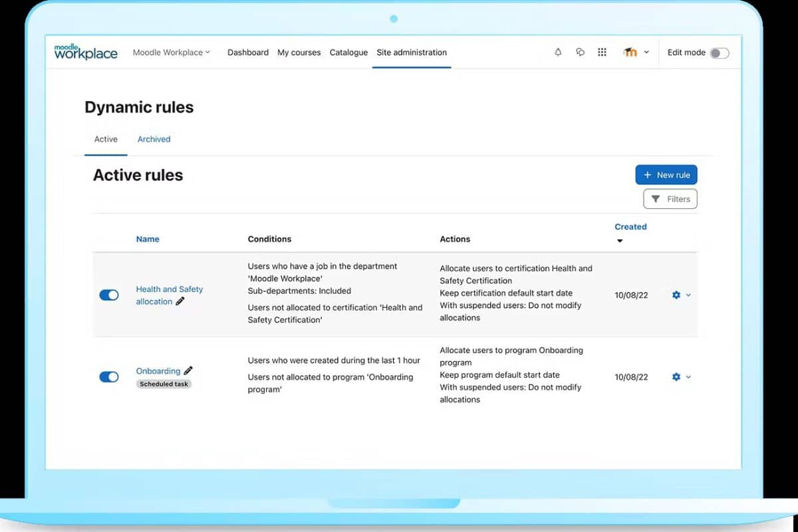Select Site administration in top navigation
Screen dimensions: 798x532
pyautogui.click(x=412, y=52)
